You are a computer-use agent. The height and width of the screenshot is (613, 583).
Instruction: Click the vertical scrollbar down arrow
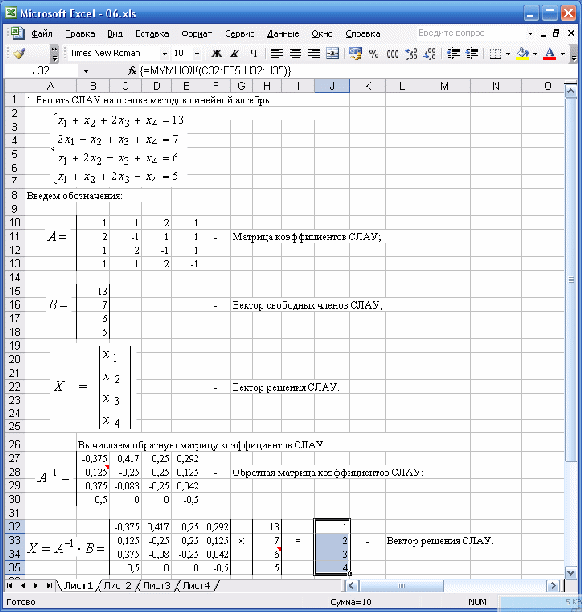tap(571, 573)
